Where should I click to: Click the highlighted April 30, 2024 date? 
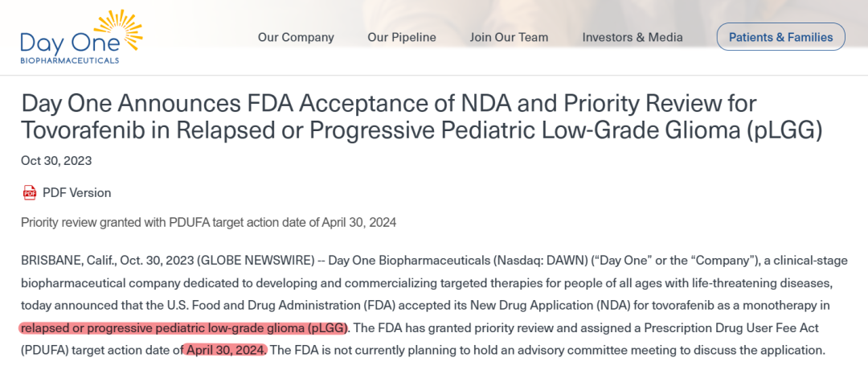[226, 351]
